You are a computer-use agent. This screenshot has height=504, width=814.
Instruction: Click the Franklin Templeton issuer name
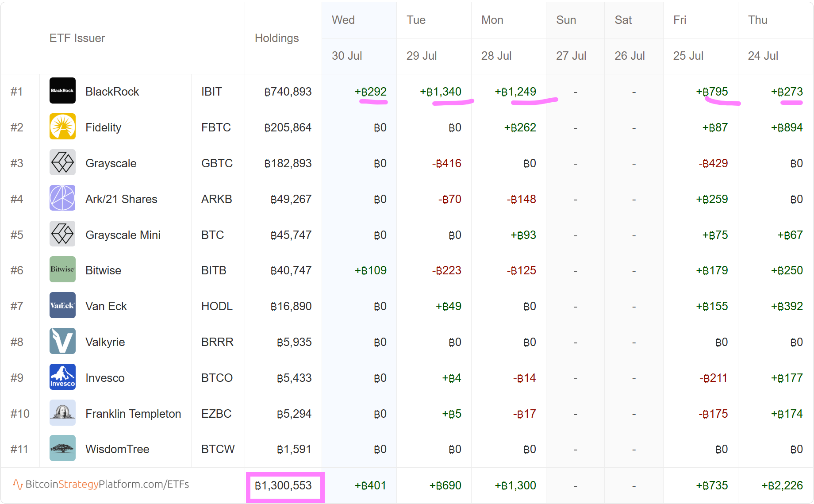tap(133, 414)
